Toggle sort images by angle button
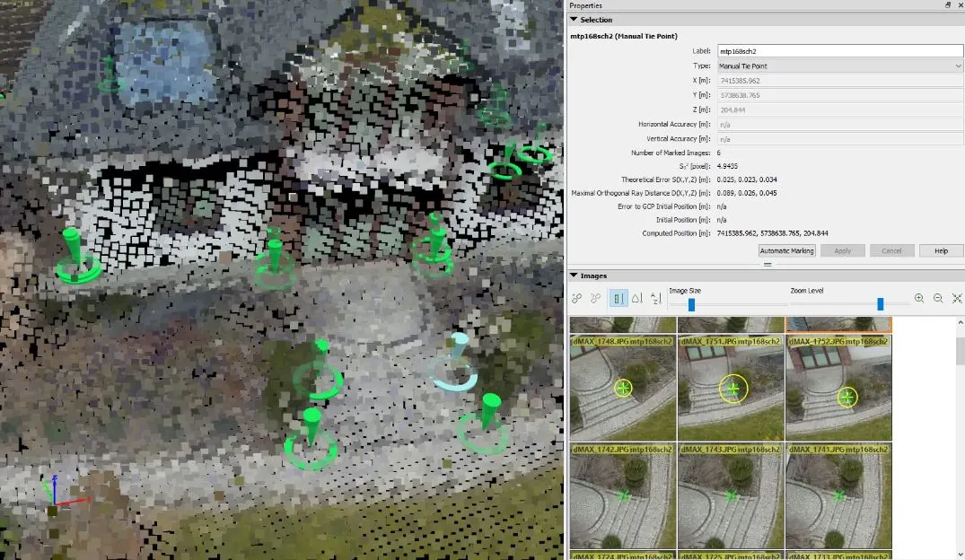 coord(636,299)
